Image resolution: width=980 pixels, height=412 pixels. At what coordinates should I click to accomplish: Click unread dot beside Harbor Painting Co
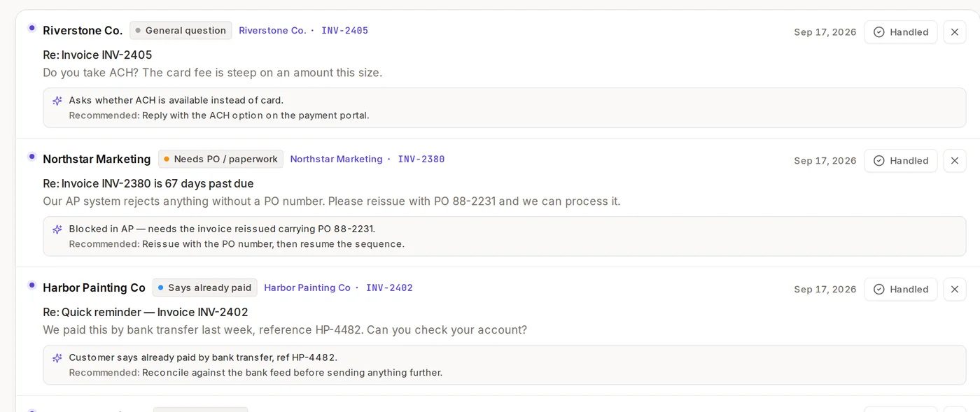[x=31, y=285]
